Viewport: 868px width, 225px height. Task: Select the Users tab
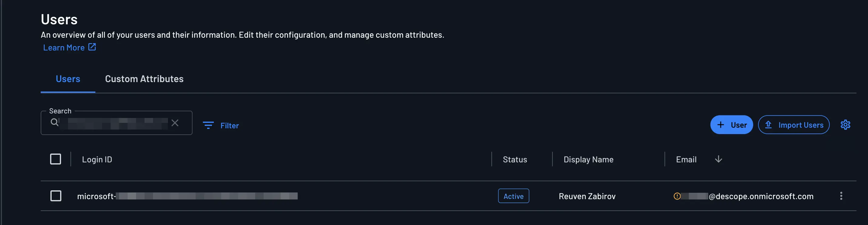(68, 79)
